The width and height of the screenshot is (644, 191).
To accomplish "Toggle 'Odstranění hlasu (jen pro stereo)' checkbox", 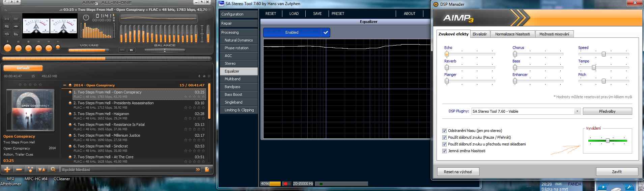I will 444,131.
